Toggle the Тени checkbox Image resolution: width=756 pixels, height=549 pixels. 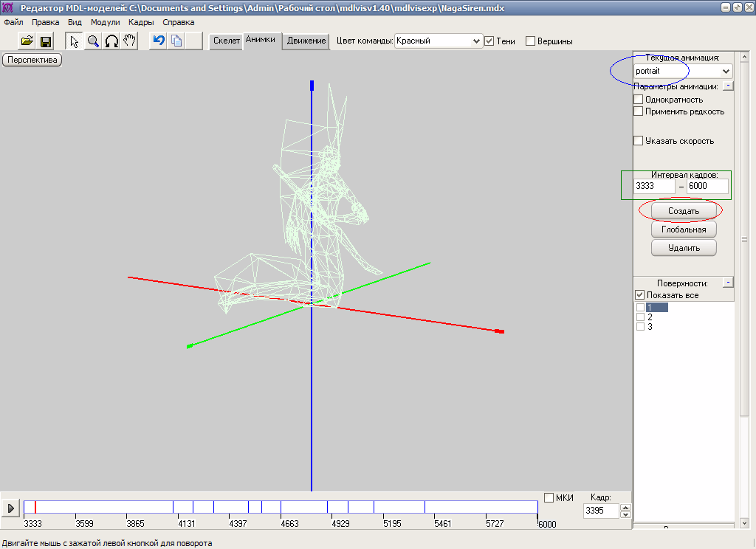(x=489, y=41)
